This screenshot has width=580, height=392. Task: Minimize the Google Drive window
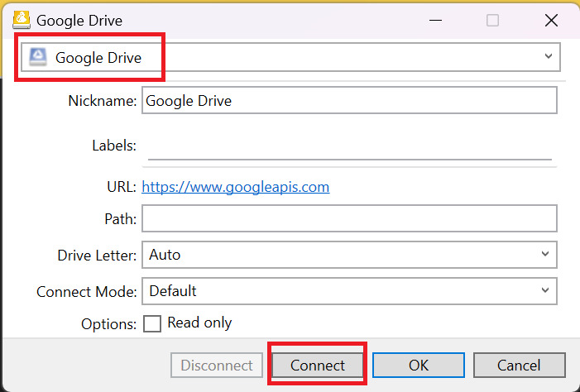pos(436,21)
